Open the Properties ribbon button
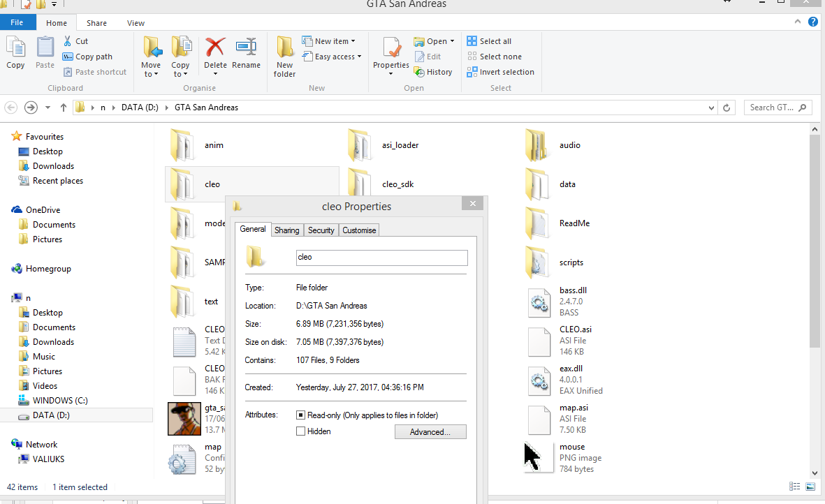The width and height of the screenshot is (825, 504). [391, 57]
